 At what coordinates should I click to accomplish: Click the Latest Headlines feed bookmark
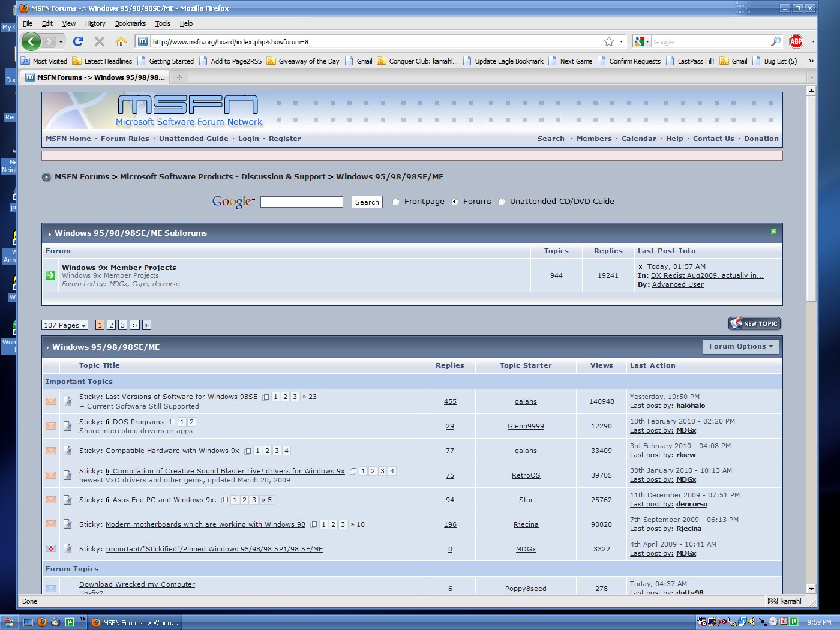(102, 61)
